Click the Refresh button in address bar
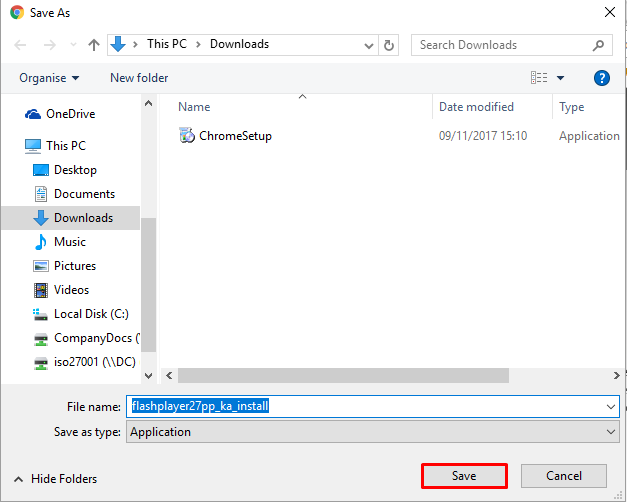Screen dimensions: 627x502 [x=389, y=45]
